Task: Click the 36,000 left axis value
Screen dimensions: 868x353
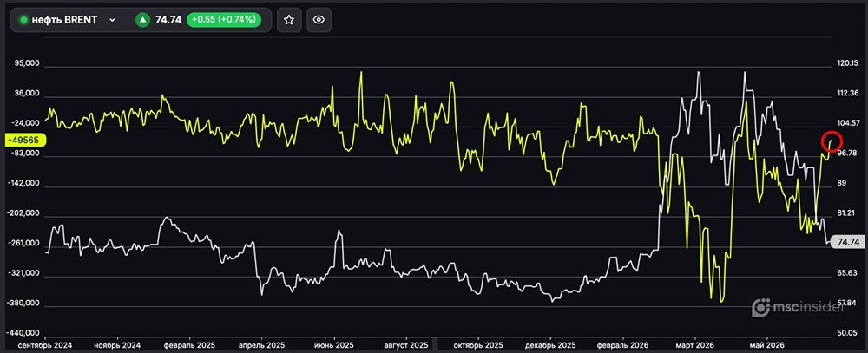Action: coord(29,94)
